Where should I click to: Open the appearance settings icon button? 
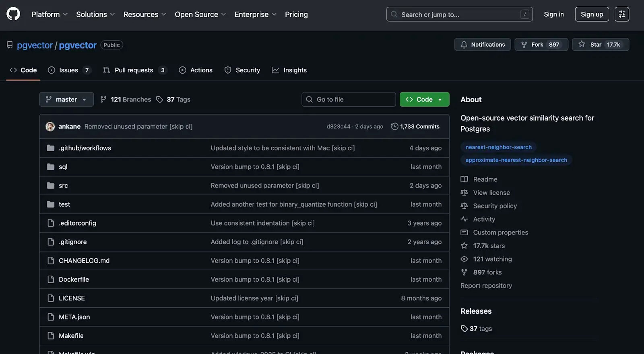[x=622, y=14]
